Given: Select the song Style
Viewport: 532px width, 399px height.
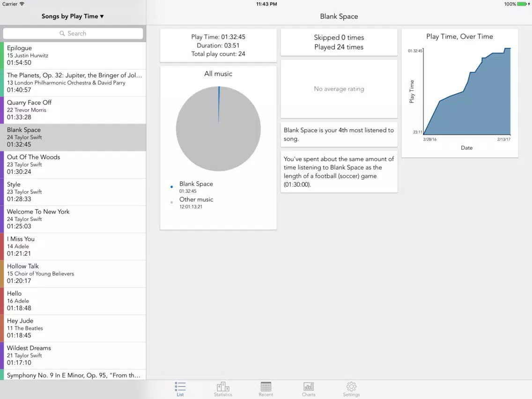Looking at the screenshot, I should tap(73, 192).
